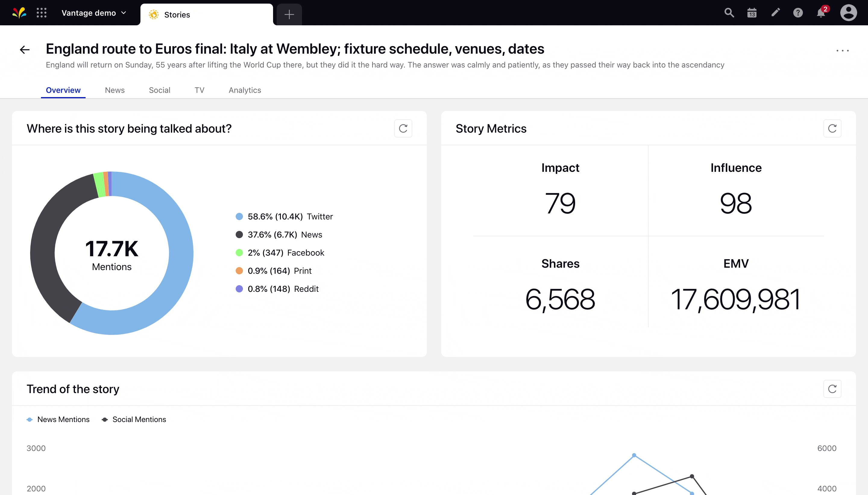The width and height of the screenshot is (868, 495).
Task: Click the user profile avatar icon
Action: (849, 13)
